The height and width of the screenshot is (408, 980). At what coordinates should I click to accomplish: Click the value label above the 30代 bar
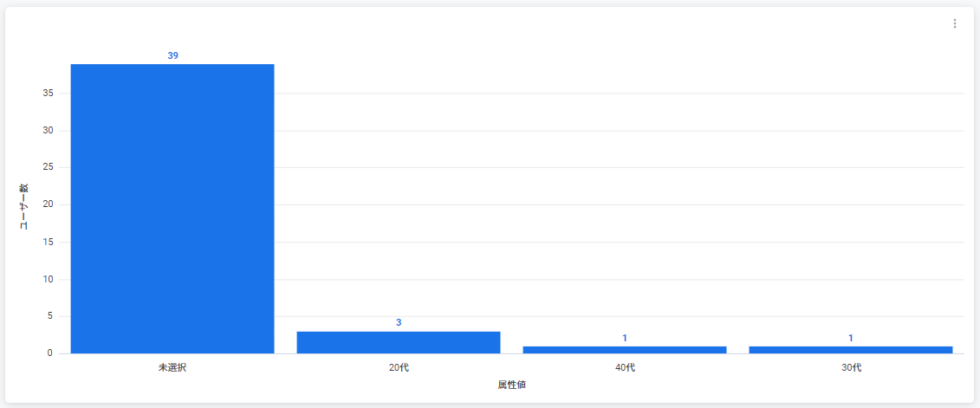(x=851, y=338)
